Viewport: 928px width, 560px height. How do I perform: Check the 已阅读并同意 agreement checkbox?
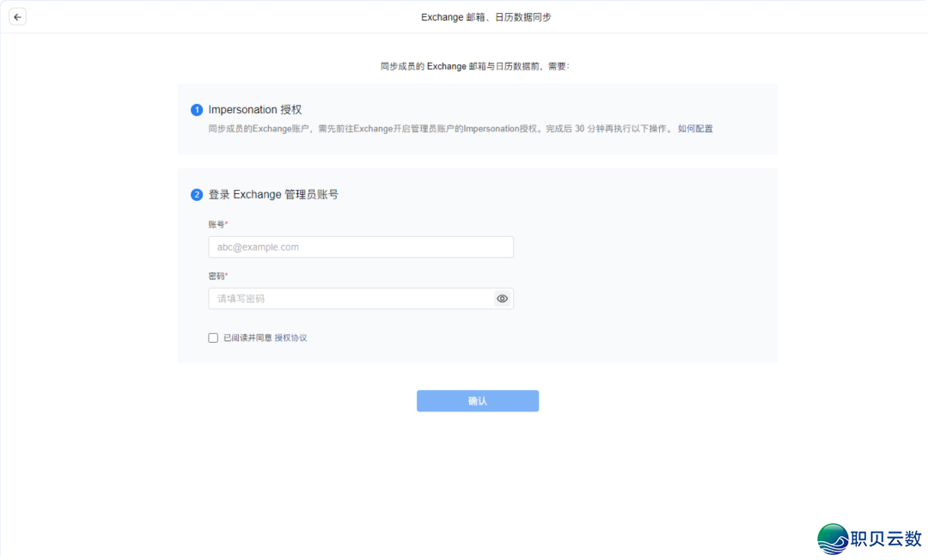[x=212, y=338]
